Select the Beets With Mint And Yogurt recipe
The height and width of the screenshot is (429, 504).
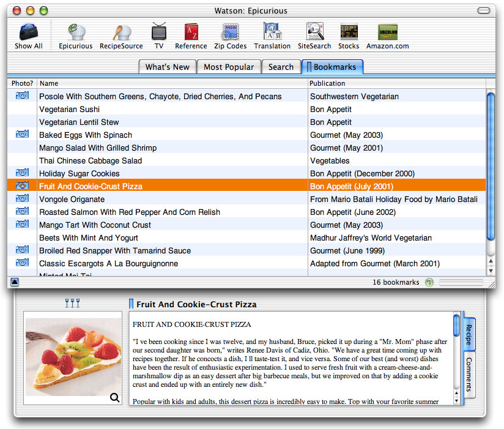[x=89, y=238]
